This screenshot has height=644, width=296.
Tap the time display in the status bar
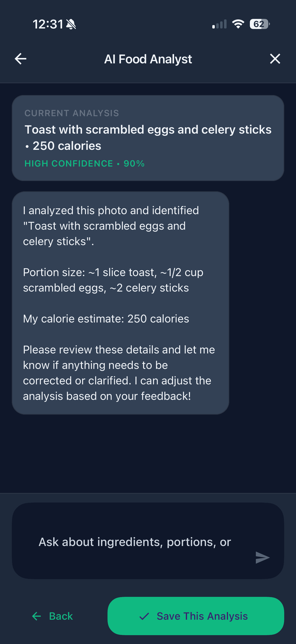click(x=48, y=24)
